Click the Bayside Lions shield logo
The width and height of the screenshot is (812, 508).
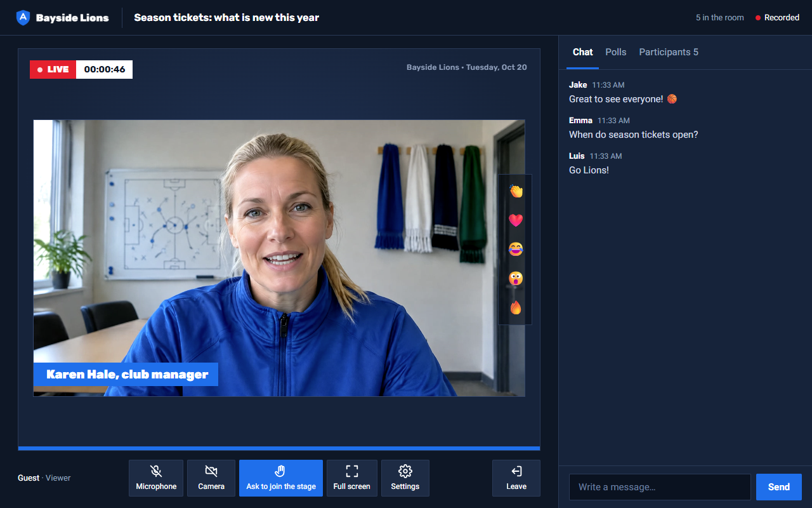(x=23, y=18)
